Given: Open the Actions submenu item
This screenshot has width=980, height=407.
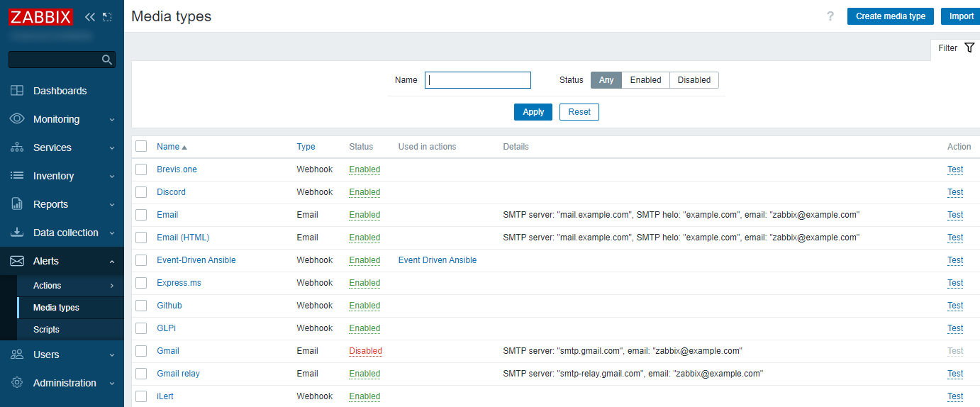Looking at the screenshot, I should pos(48,286).
